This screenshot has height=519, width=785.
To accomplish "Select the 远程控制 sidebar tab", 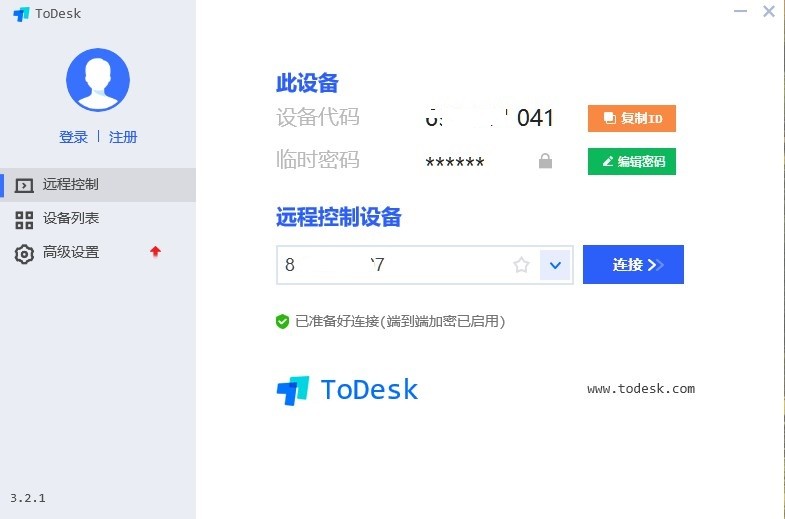I will (98, 185).
